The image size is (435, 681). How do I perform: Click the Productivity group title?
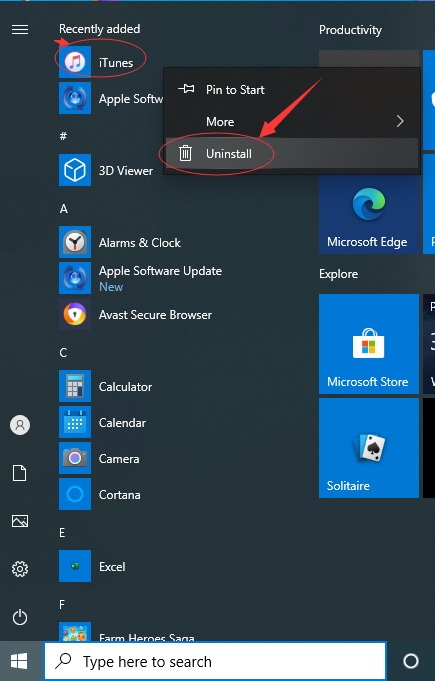click(350, 30)
